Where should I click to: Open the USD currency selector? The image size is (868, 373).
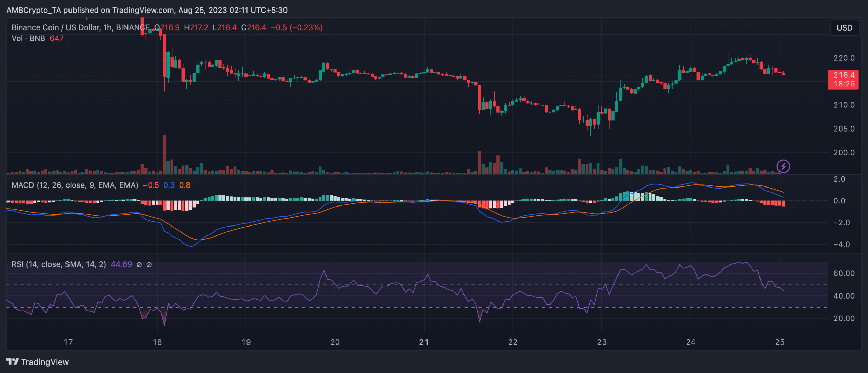pyautogui.click(x=844, y=28)
